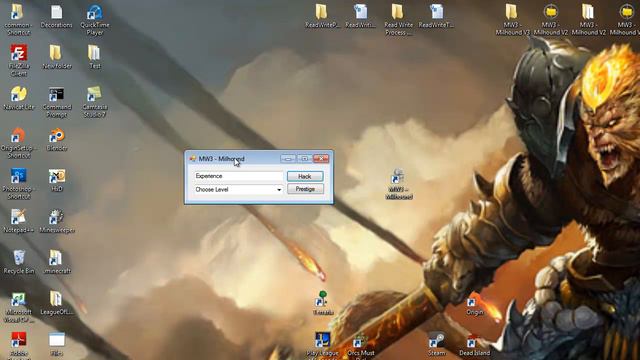The image size is (640, 360).
Task: Select the Notepad++ icon
Action: click(x=18, y=221)
